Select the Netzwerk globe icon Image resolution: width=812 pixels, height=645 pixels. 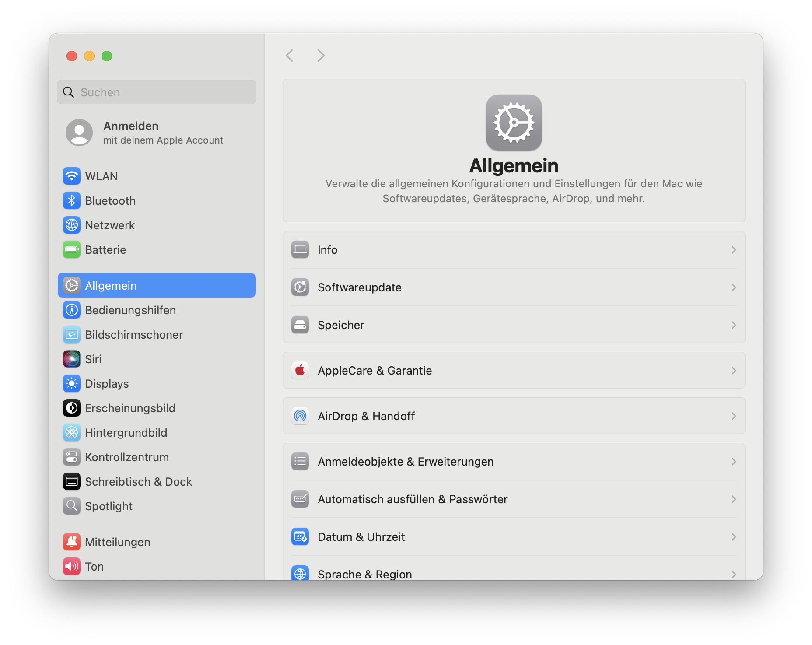[72, 225]
